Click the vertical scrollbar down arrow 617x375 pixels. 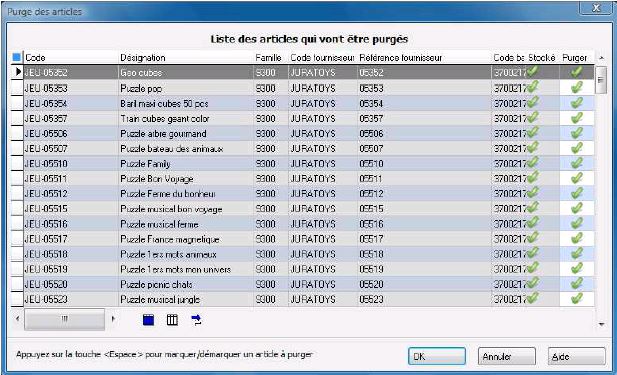point(601,324)
